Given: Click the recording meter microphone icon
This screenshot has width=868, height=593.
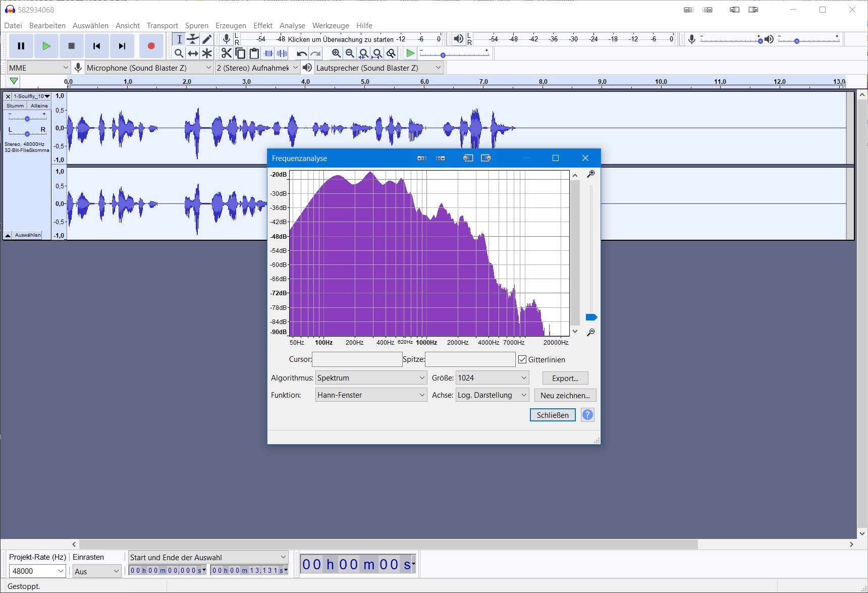Looking at the screenshot, I should point(227,39).
